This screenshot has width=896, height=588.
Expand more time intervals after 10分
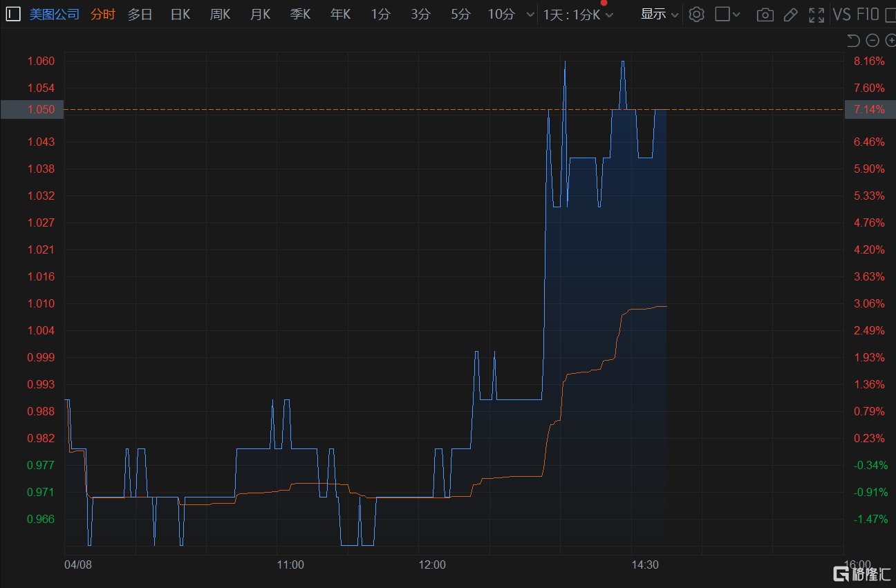(530, 15)
